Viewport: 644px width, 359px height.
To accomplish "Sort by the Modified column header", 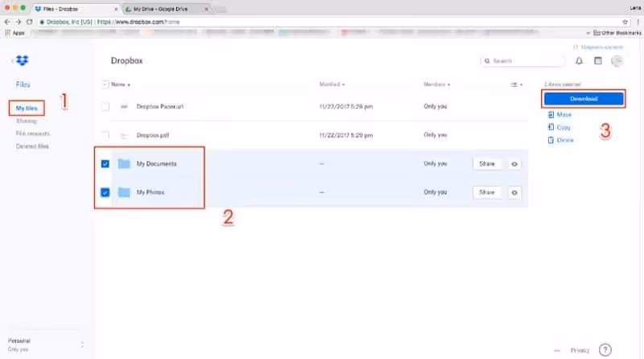I will 332,84.
